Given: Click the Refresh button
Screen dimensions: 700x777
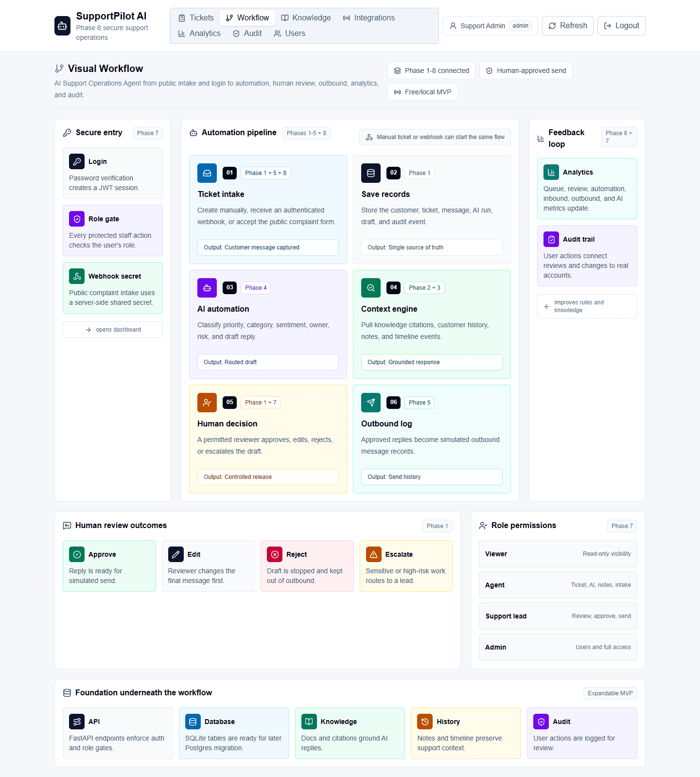Looking at the screenshot, I should pyautogui.click(x=568, y=26).
